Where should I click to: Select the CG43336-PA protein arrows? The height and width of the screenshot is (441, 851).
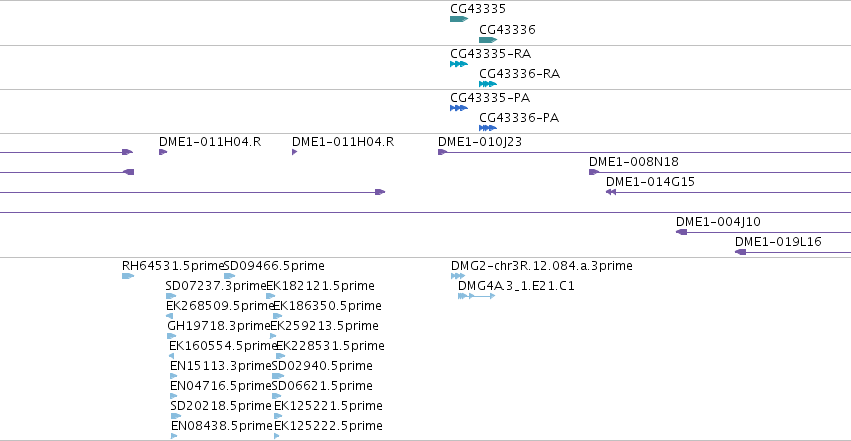[488, 128]
